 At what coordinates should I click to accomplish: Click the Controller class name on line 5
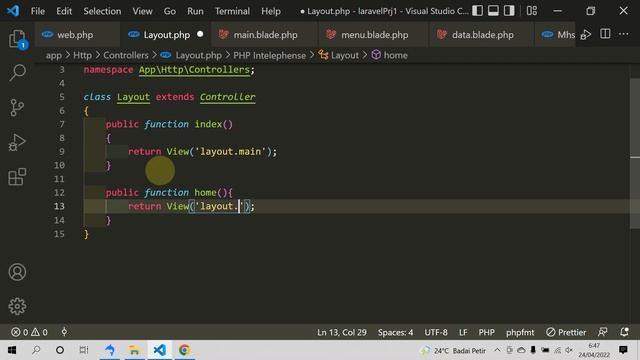[227, 97]
